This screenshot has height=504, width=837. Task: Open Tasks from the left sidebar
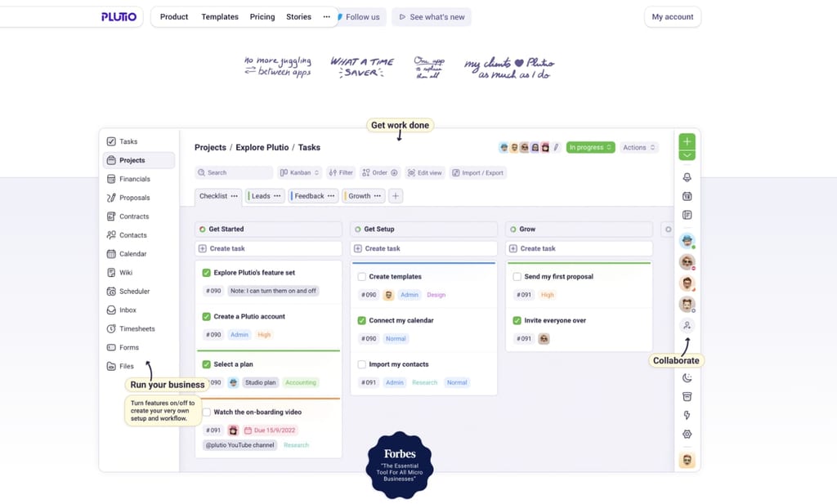click(x=122, y=141)
